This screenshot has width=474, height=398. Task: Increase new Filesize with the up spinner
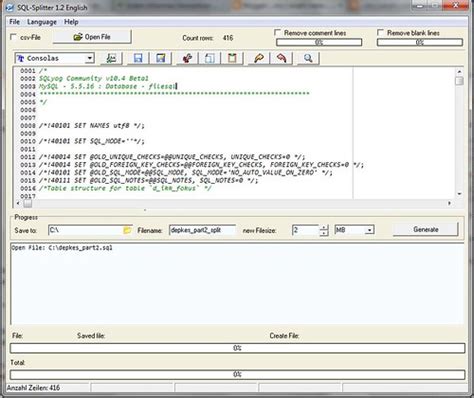324,227
